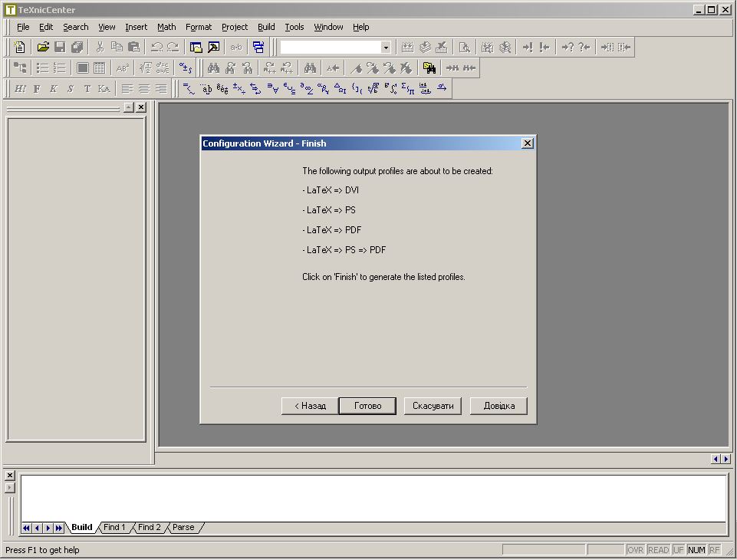This screenshot has height=560, width=737.
Task: Click the root and fraction symbols icon
Action: pyautogui.click(x=373, y=89)
